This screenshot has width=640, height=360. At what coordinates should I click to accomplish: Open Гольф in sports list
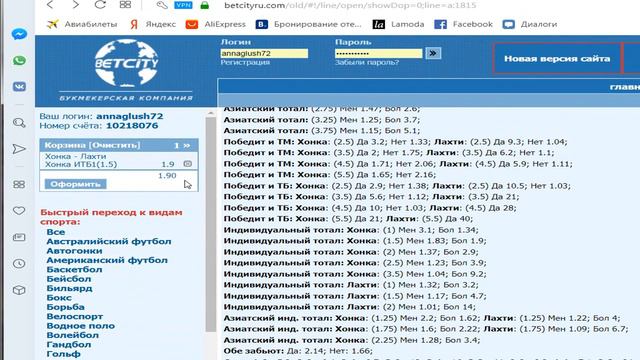(x=63, y=354)
